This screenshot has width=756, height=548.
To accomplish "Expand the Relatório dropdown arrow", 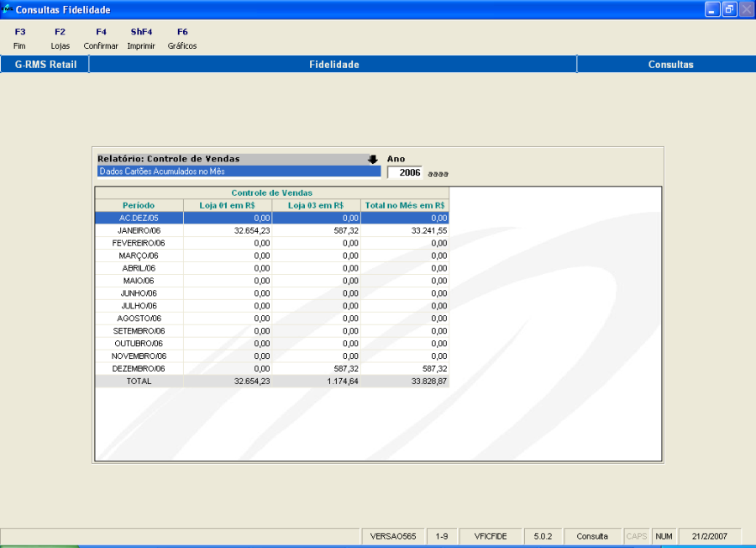I will [373, 159].
